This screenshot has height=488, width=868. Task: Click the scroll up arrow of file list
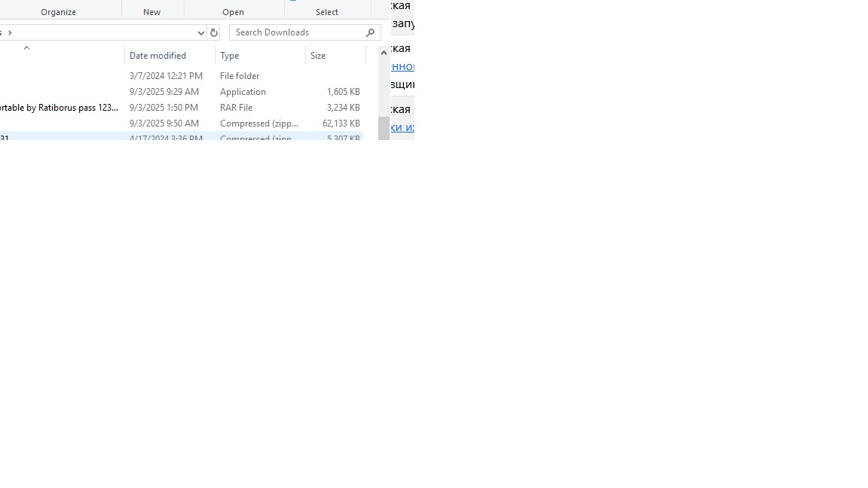(384, 53)
